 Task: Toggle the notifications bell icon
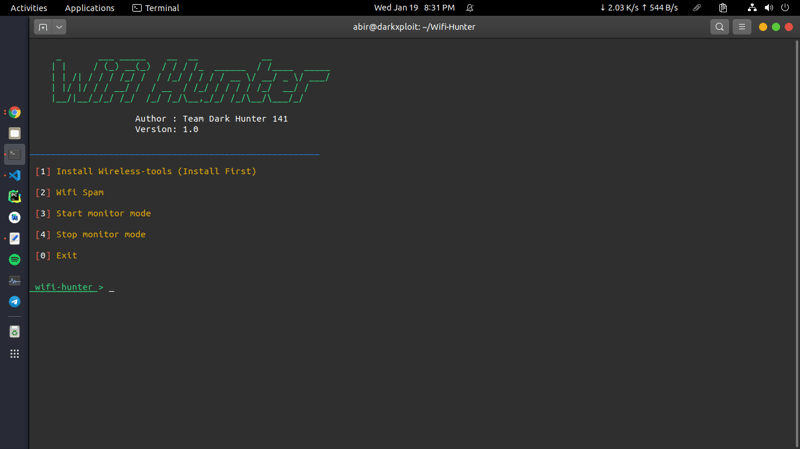pos(470,8)
